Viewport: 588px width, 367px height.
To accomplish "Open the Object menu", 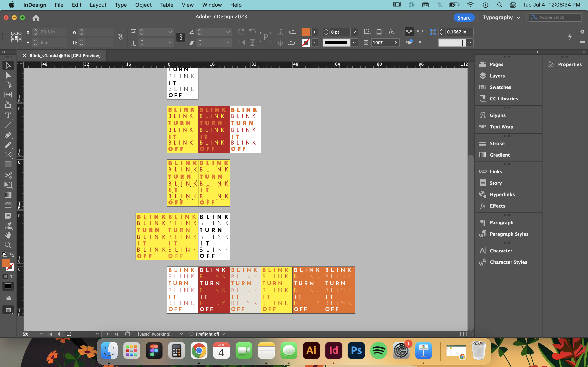I will click(143, 5).
